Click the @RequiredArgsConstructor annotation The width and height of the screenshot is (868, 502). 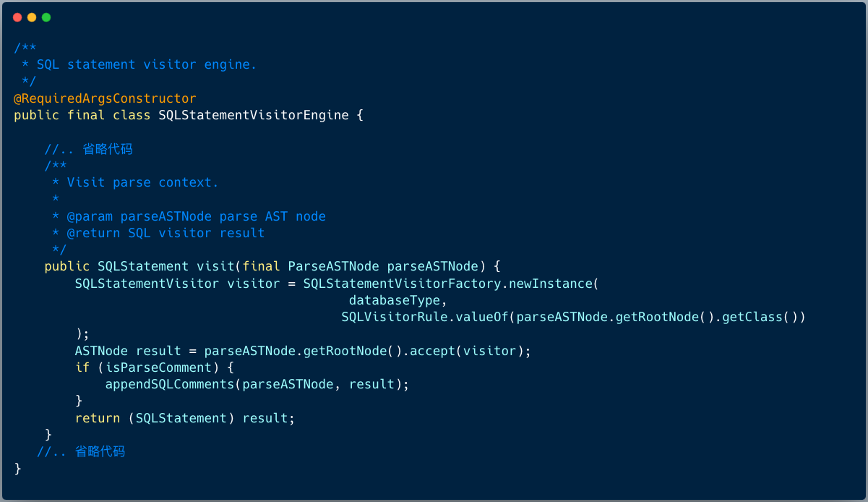pyautogui.click(x=105, y=98)
